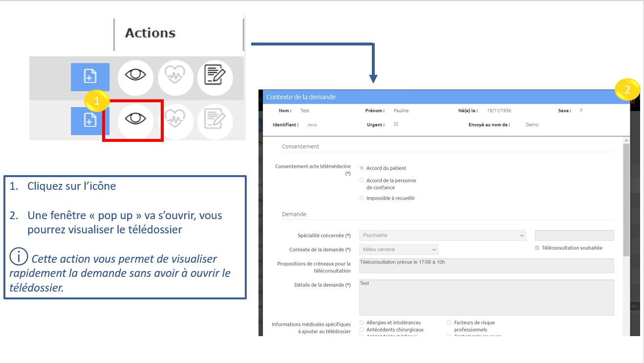Toggle the 'Téléconsultation souhaitée' checkbox
This screenshot has width=644, height=363.
[x=537, y=248]
